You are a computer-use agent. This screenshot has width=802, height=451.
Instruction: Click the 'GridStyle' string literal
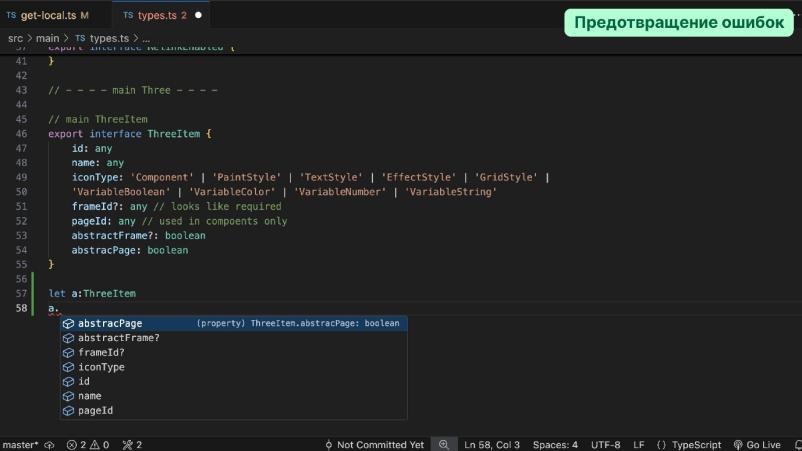tap(506, 177)
